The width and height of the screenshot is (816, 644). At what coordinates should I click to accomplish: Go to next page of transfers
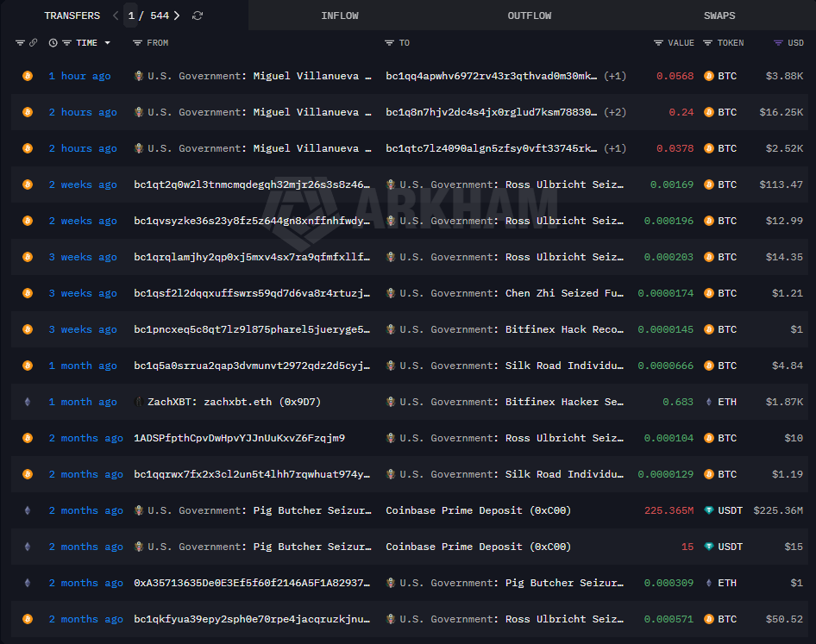177,16
